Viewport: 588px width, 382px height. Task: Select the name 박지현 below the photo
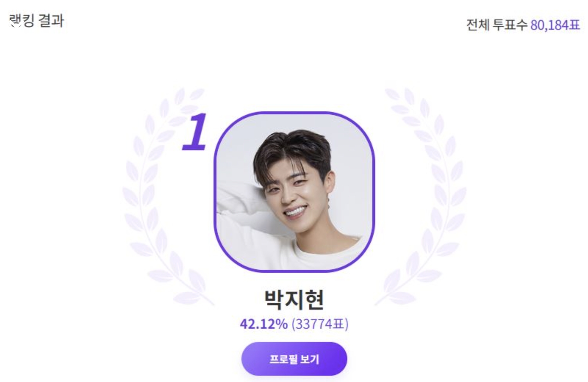(294, 300)
